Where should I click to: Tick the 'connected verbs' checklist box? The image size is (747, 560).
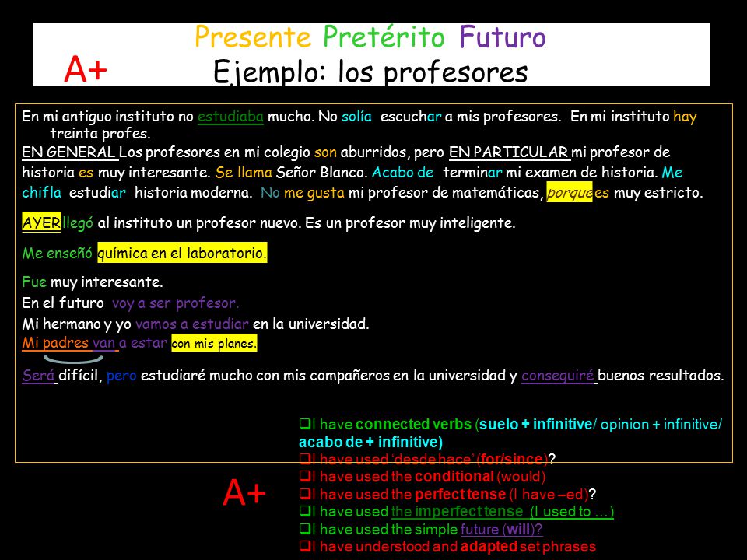pyautogui.click(x=304, y=424)
